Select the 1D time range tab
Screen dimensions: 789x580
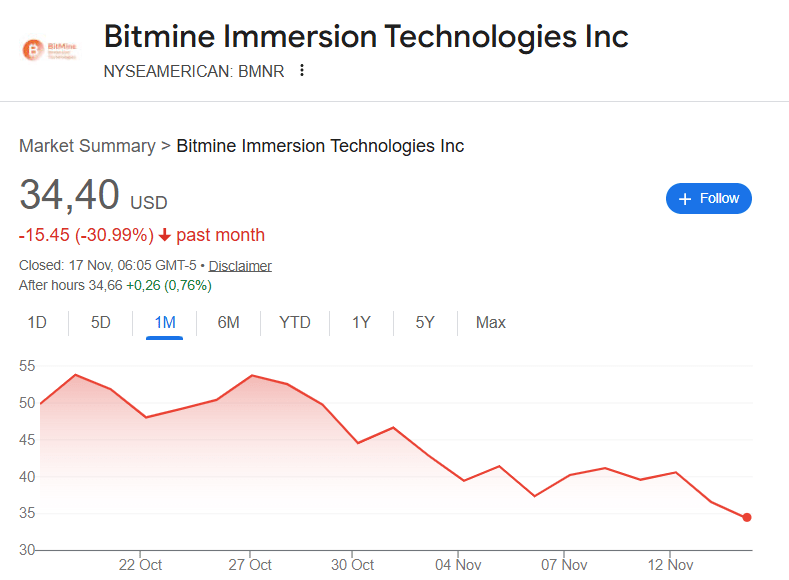[x=37, y=322]
